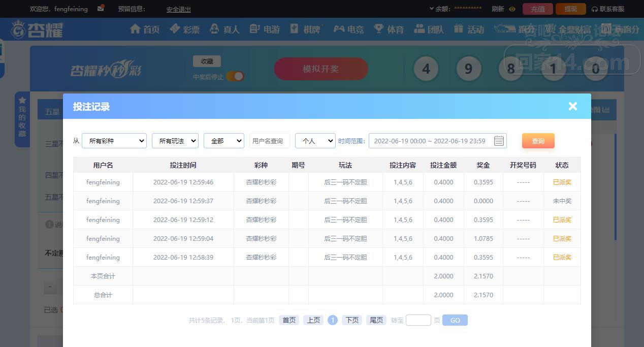Open 彩票 lottery ticket icon menu
The width and height of the screenshot is (644, 347).
(x=175, y=29)
